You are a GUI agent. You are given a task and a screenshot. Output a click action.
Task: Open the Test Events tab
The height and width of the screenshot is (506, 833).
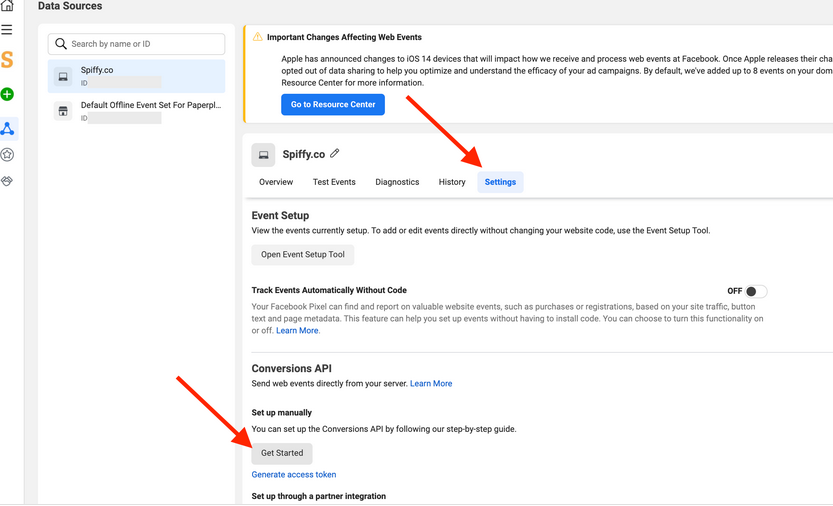(x=334, y=182)
